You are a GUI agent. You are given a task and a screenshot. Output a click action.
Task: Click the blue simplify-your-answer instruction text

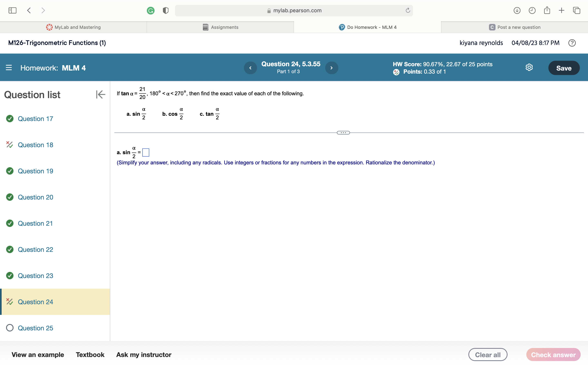click(x=276, y=163)
